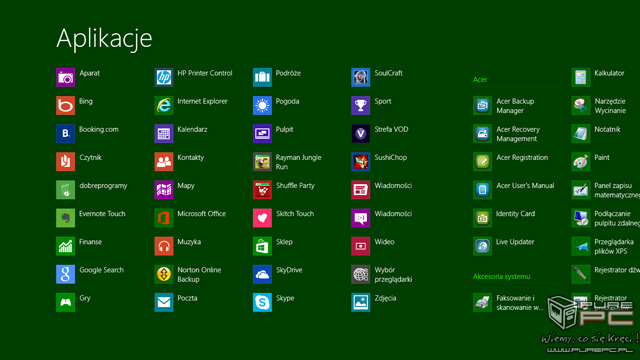Open the Aparat camera app icon
Viewport: 640px width, 360px height.
[65, 77]
